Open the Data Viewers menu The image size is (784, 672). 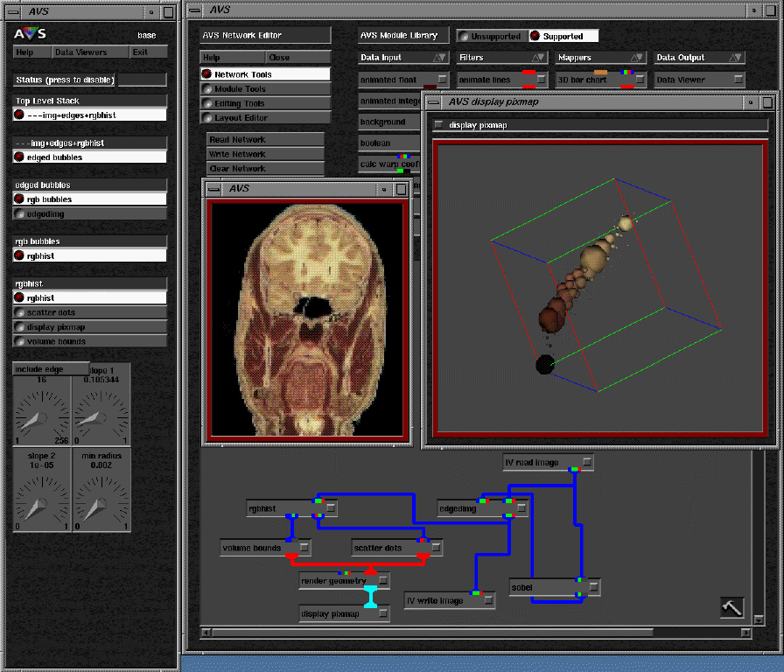[90, 52]
